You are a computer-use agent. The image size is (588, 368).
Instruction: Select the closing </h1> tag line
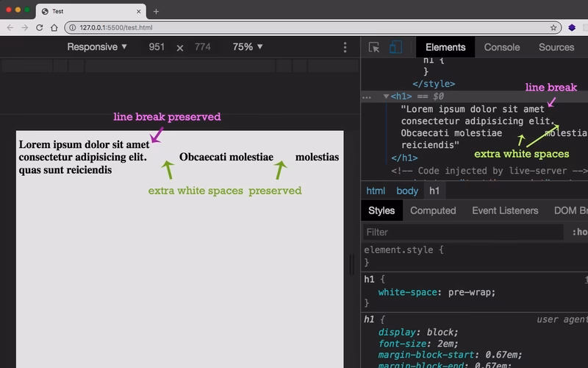(x=404, y=158)
